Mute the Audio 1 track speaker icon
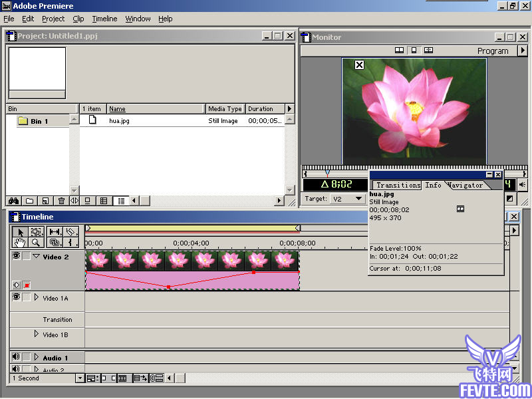Viewport: 532px width, 399px height. click(16, 358)
